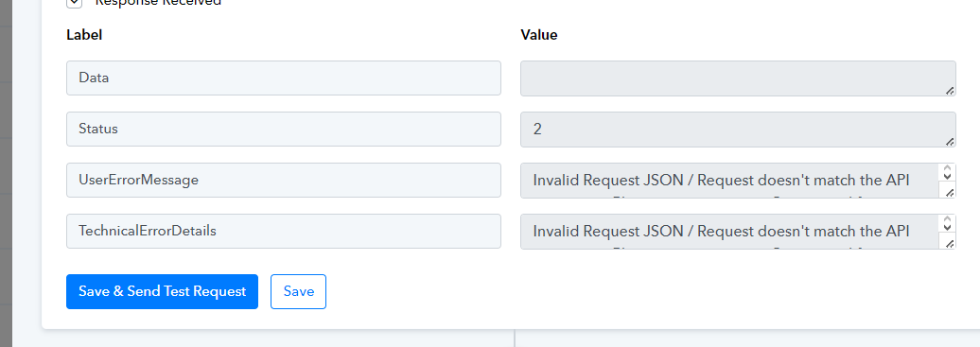Focus the empty Data value box
Screen dimensions: 980x347
738,78
